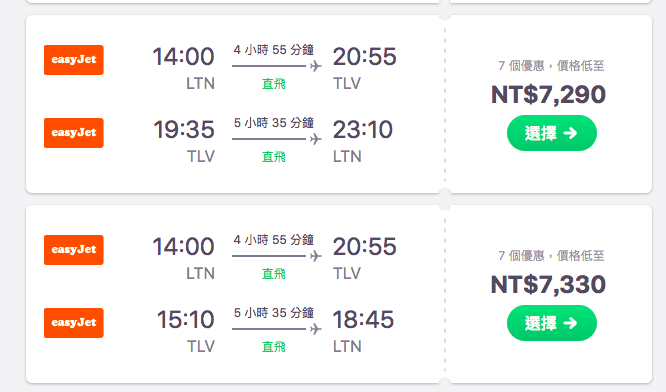Click 直飛 label under the 19:35 flight duration

274,157
